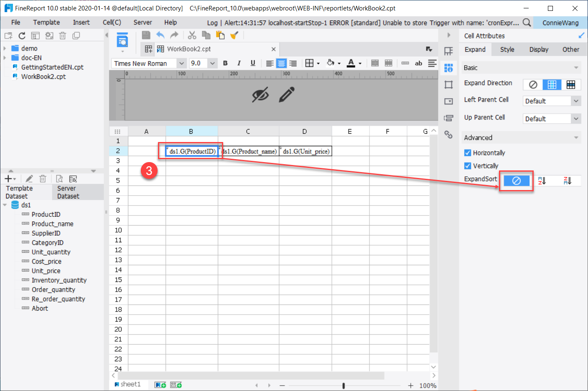588x391 pixels.
Task: Open the Template menu
Action: click(x=46, y=23)
